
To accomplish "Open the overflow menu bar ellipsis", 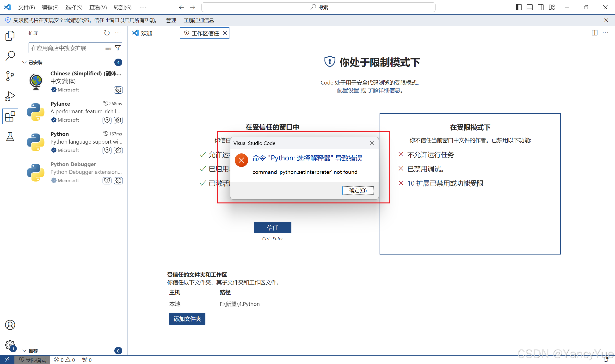I will [143, 7].
